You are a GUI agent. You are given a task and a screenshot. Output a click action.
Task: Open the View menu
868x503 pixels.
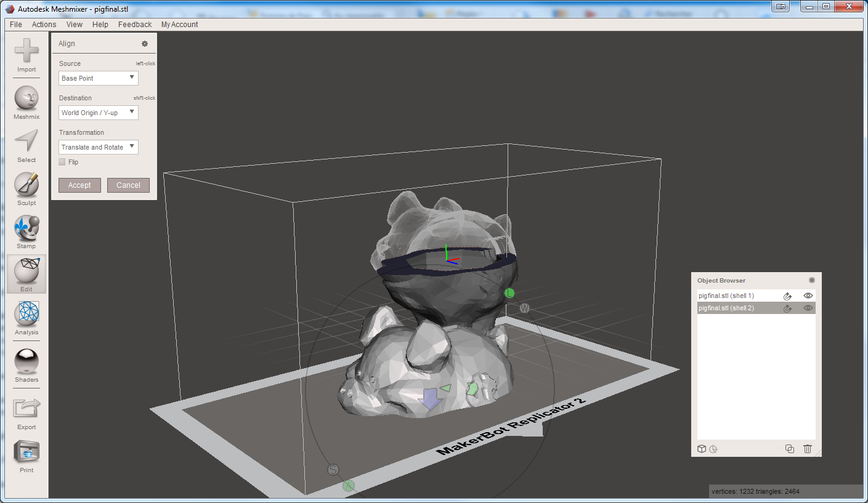click(x=75, y=25)
